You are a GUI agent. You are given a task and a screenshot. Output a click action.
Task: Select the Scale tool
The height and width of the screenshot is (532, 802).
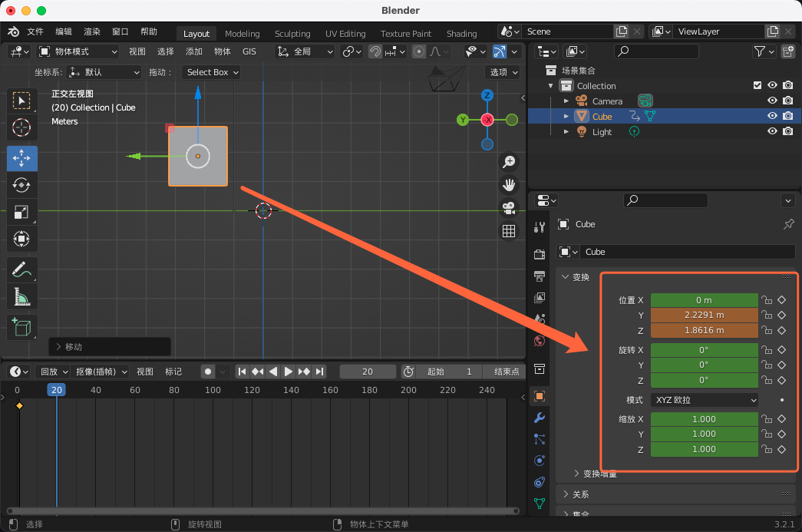tap(21, 212)
